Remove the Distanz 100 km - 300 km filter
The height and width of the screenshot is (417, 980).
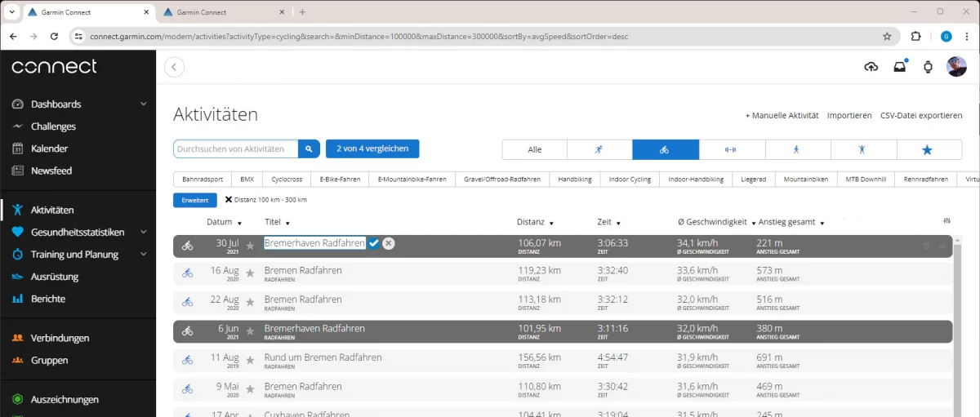[229, 200]
